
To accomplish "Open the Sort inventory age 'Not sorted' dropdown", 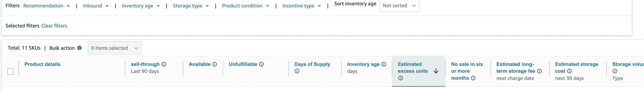I will (399, 6).
